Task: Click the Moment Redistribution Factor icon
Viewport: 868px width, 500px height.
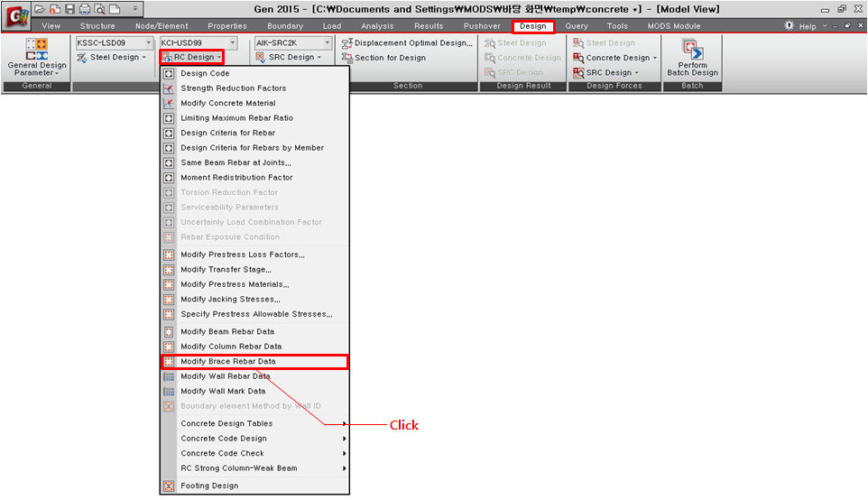Action: pos(169,178)
